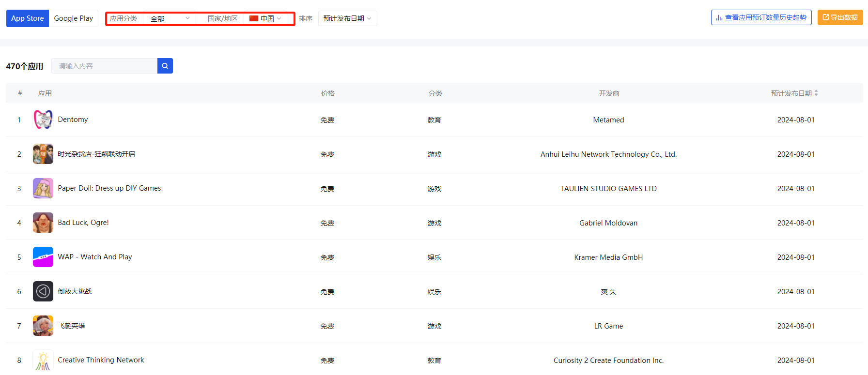Viewport: 868px width, 375px height.
Task: Switch to the Google Play tab
Action: click(x=74, y=18)
